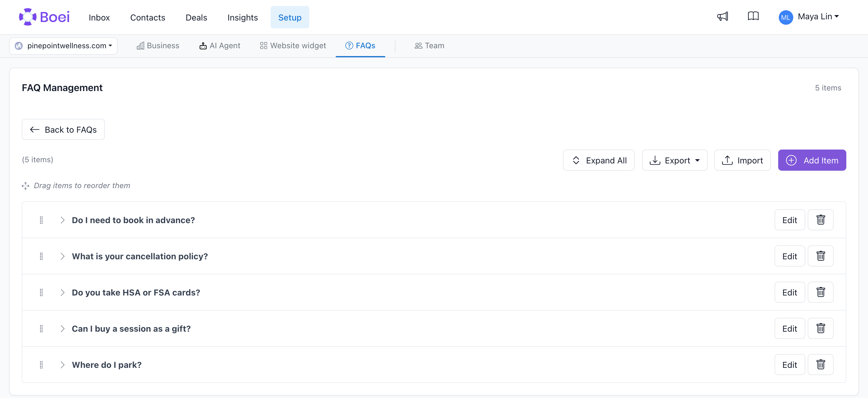The image size is (868, 398).
Task: Select the FAQs tab
Action: 360,46
